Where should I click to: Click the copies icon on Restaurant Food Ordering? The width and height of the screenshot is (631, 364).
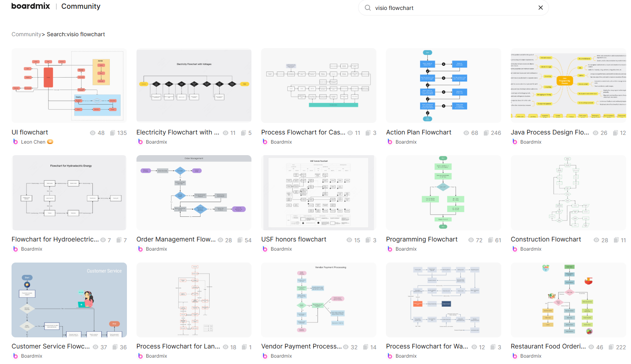click(611, 347)
